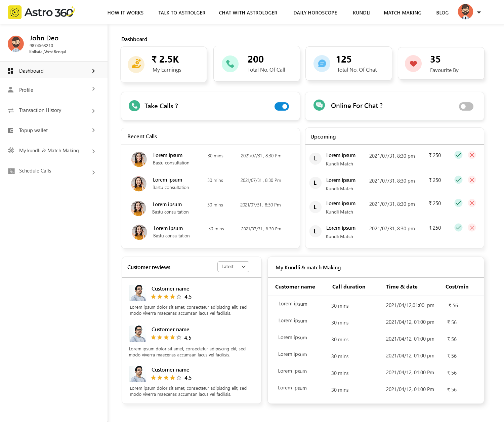Accept last upcoming booking using green checkmark
The height and width of the screenshot is (422, 504).
[458, 228]
